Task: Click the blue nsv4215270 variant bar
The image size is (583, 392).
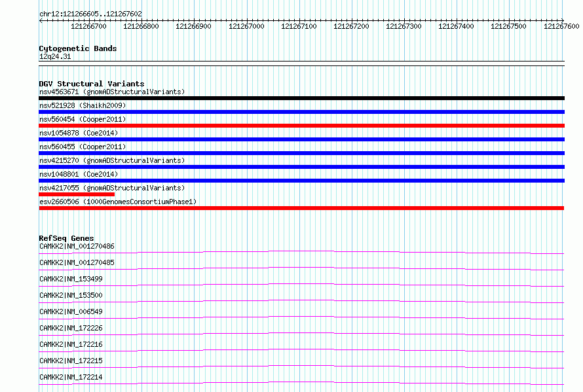Action: point(301,167)
